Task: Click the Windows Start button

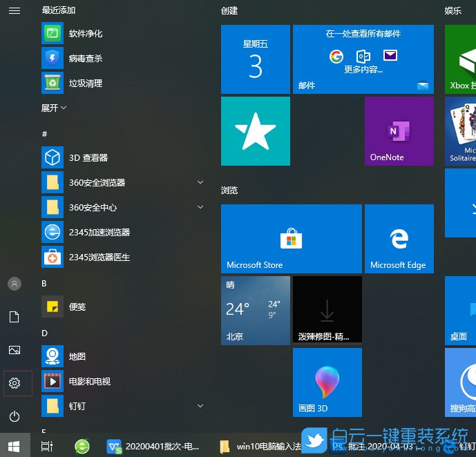Action: (x=15, y=446)
